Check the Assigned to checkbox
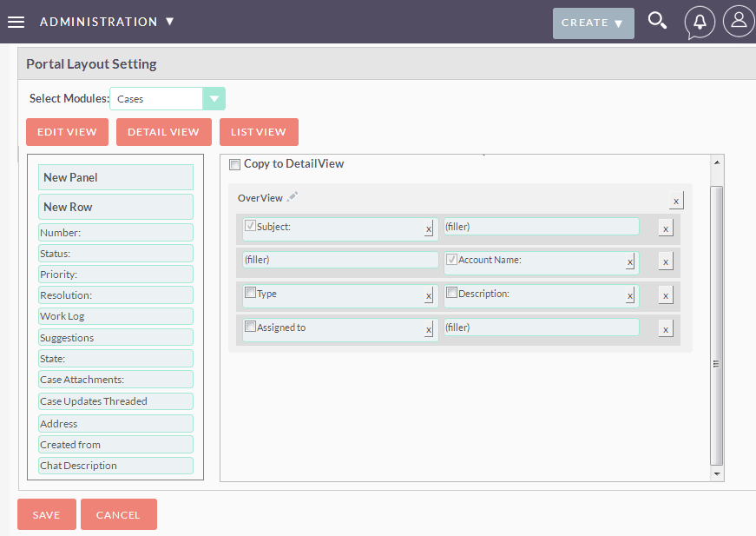Image resolution: width=756 pixels, height=536 pixels. pos(250,327)
